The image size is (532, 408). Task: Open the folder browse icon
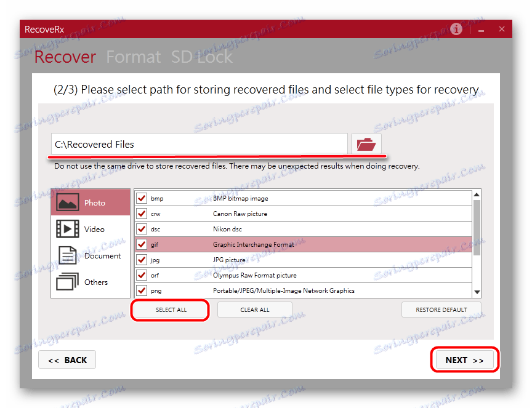coord(366,144)
